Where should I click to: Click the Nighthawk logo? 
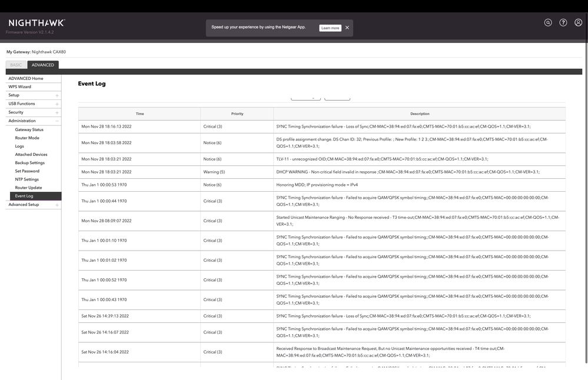pyautogui.click(x=36, y=23)
